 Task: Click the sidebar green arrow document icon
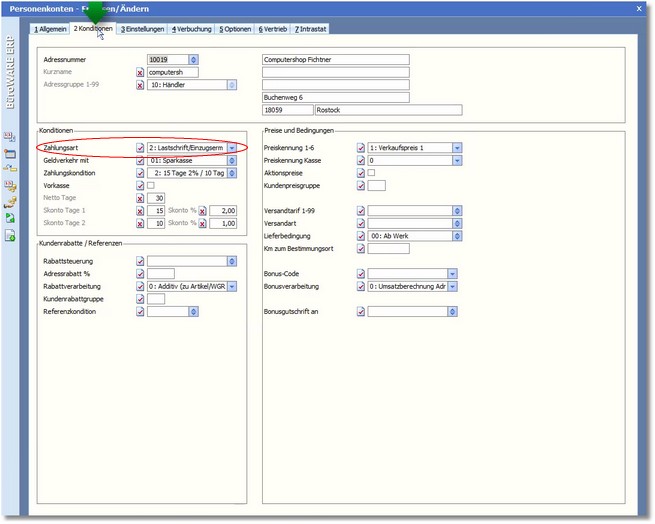[10, 217]
